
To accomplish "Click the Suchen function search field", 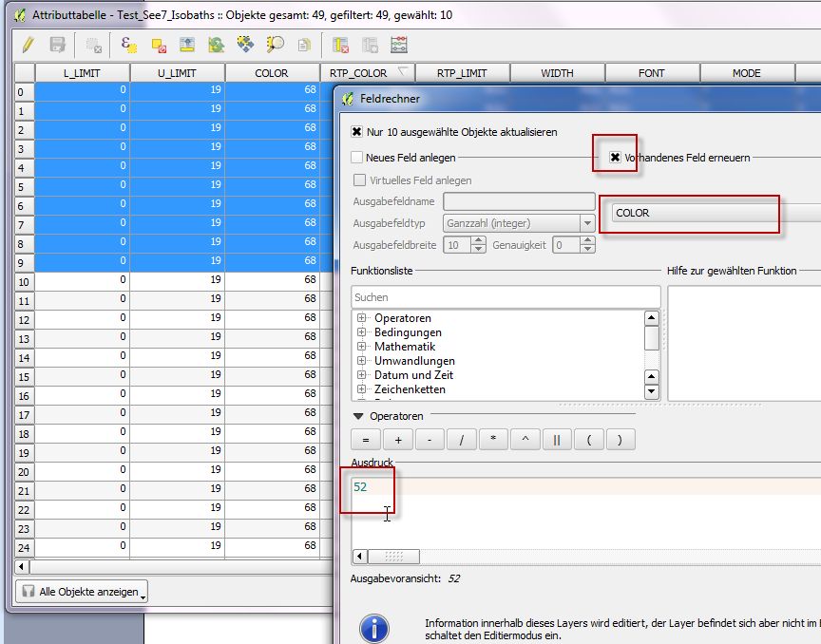I will [x=506, y=297].
